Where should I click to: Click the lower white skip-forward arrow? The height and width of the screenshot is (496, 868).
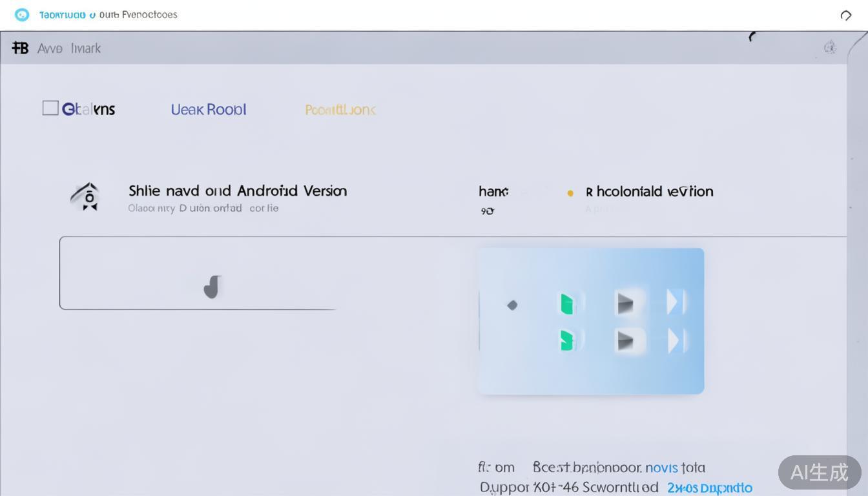pos(675,340)
